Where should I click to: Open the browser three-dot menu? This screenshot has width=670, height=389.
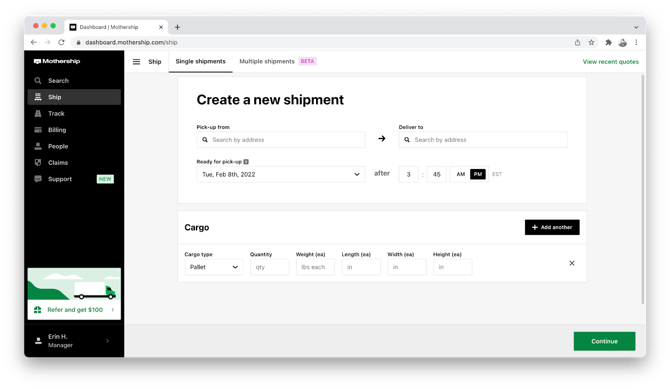click(x=636, y=42)
